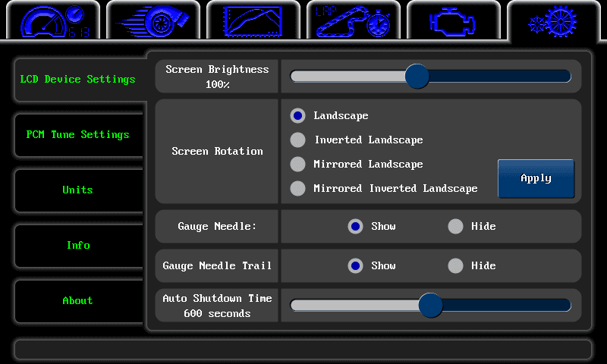This screenshot has height=364, width=607.
Task: Open PCM Tune Settings page
Action: pos(78,135)
